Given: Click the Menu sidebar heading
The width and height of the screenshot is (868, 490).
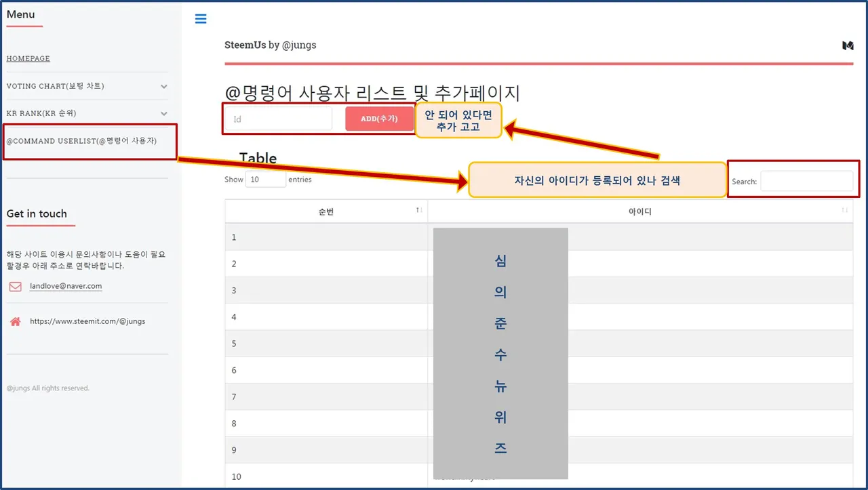Looking at the screenshot, I should pos(20,14).
